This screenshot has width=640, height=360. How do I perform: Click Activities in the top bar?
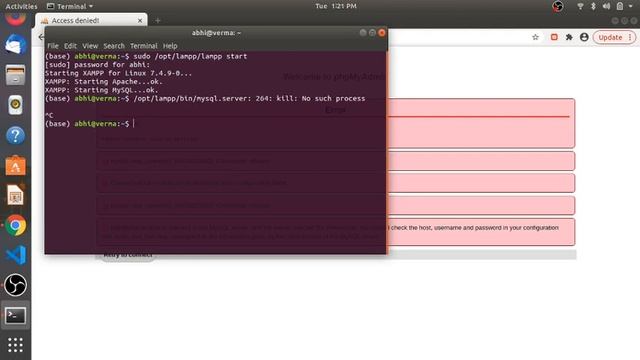(x=21, y=6)
